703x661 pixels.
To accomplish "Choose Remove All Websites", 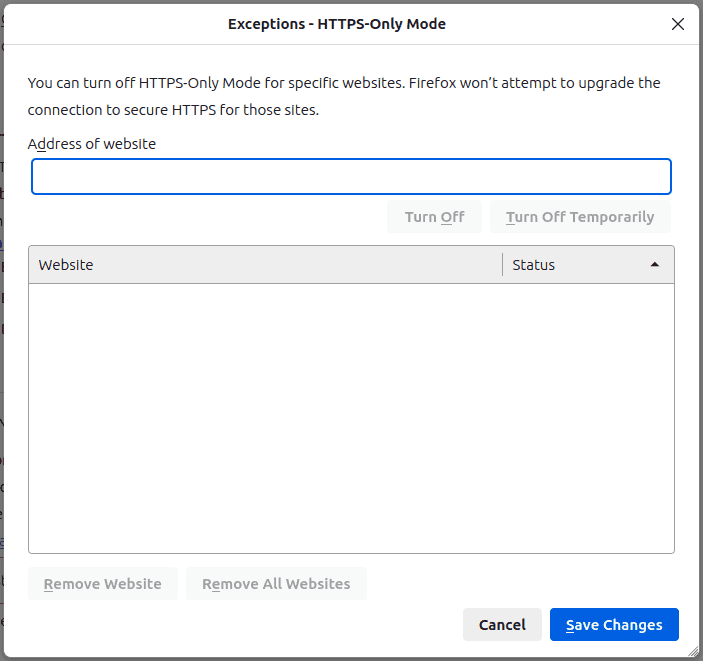I will pyautogui.click(x=276, y=584).
